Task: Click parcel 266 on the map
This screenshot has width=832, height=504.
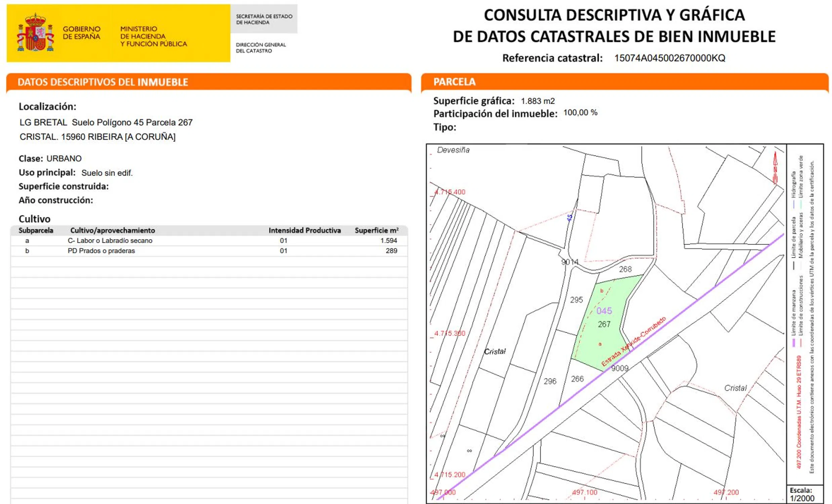Action: coord(577,379)
